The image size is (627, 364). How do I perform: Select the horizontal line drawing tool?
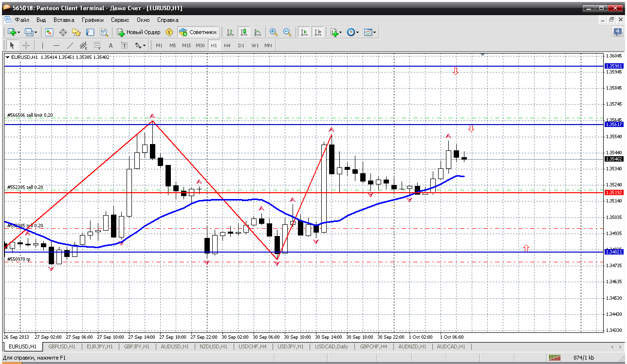pos(56,45)
